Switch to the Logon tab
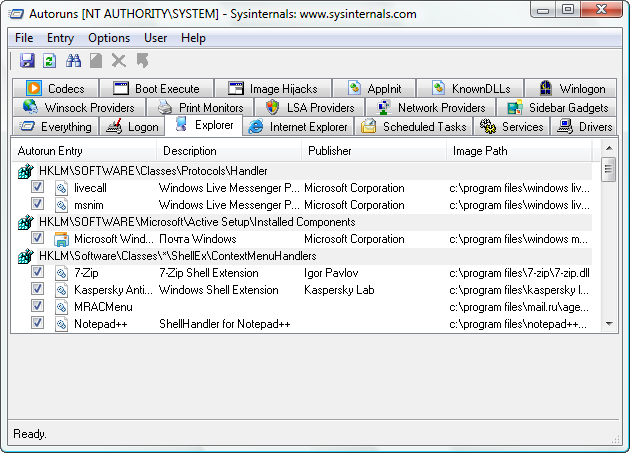This screenshot has width=630, height=453. 132,126
